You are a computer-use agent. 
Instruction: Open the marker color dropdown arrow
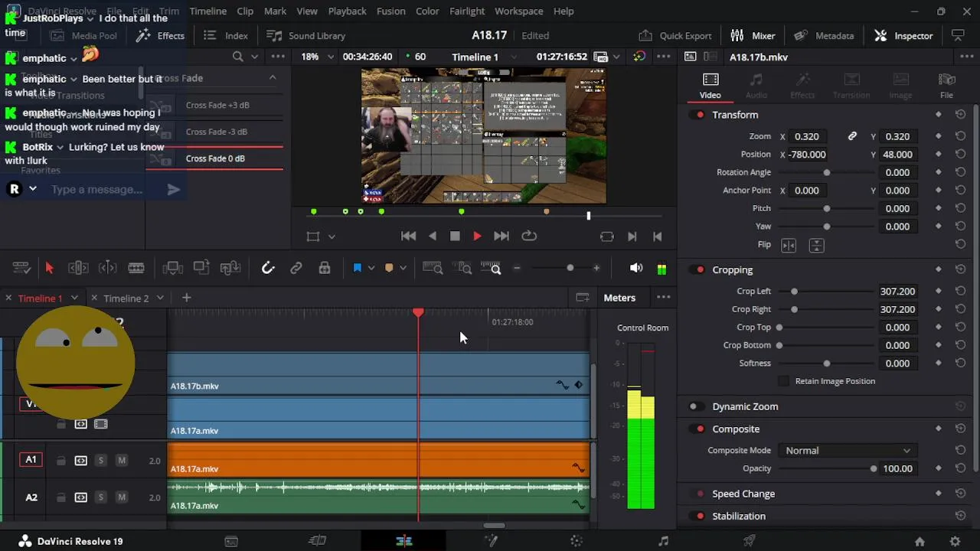click(403, 268)
